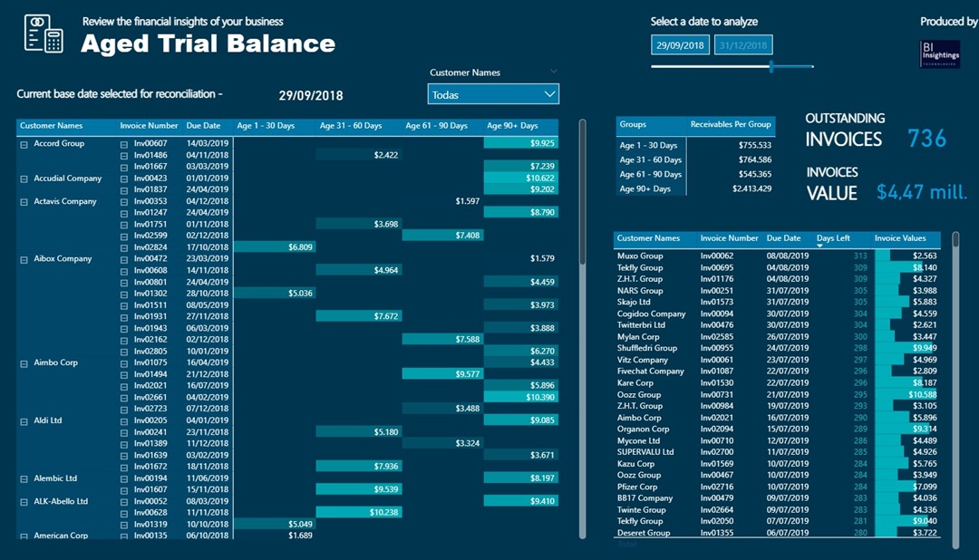Click the sort arrow above Days Left
This screenshot has height=560, width=979.
pyautogui.click(x=820, y=246)
